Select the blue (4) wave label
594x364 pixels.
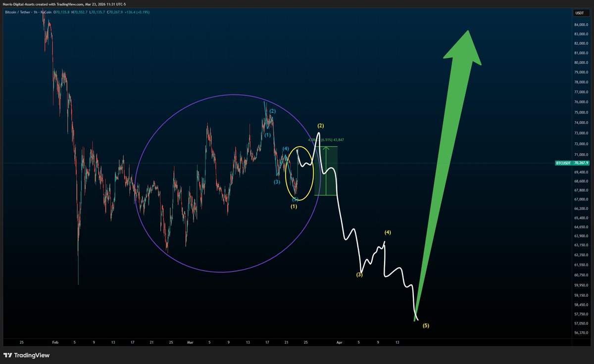(286, 149)
